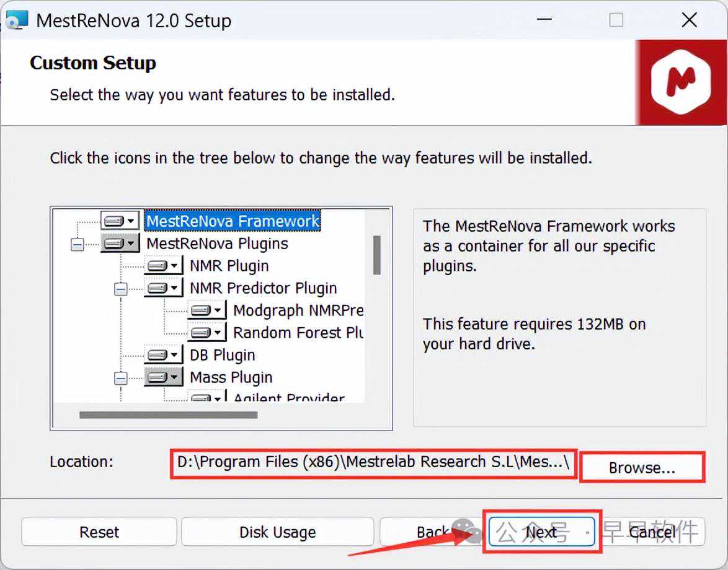728x570 pixels.
Task: Click the horizontal scrollbar in feature tree
Action: coord(168,414)
